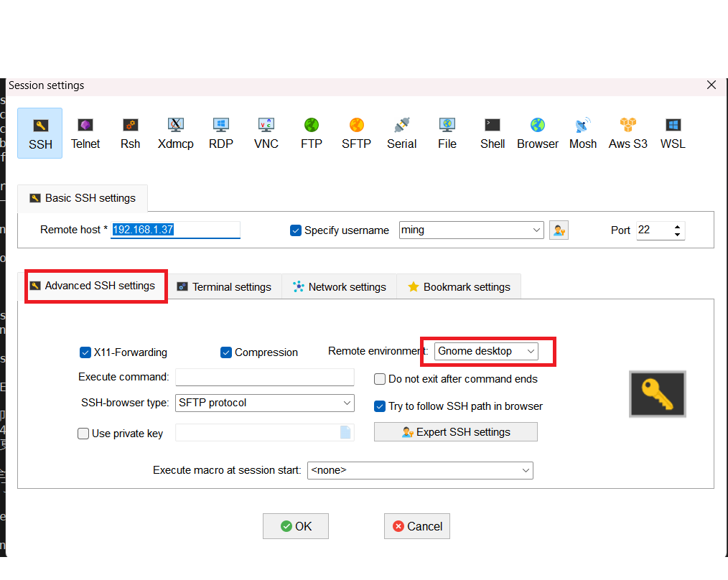Uncheck X11-Forwarding
The height and width of the screenshot is (580, 728).
pyautogui.click(x=85, y=352)
